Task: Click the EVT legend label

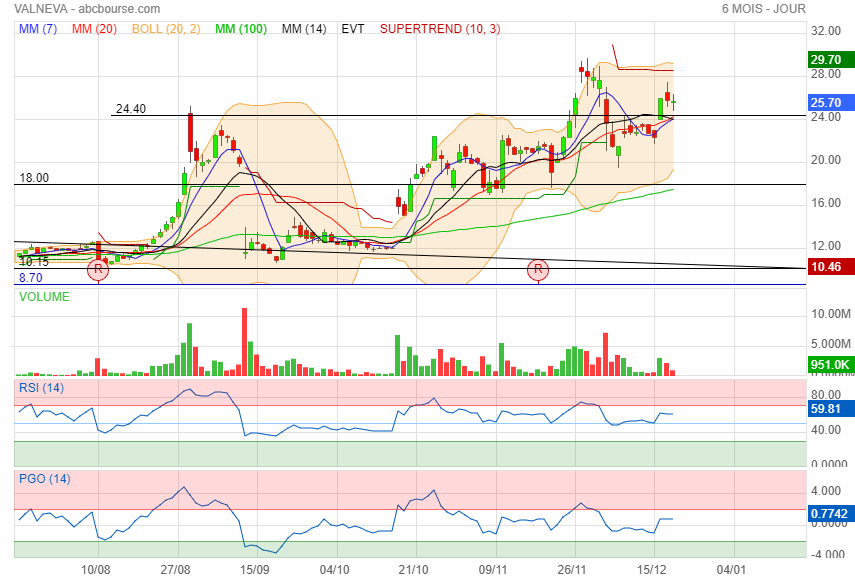Action: tap(353, 29)
